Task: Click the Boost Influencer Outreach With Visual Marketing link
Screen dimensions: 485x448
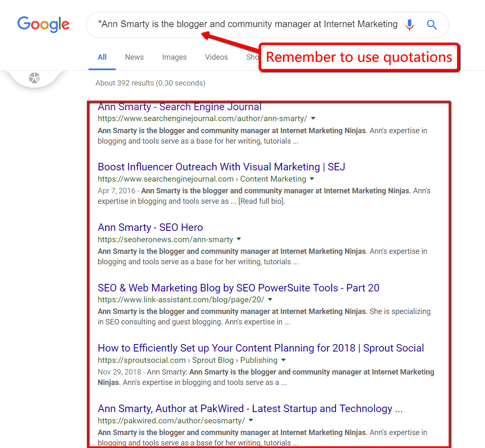Action: click(x=221, y=167)
